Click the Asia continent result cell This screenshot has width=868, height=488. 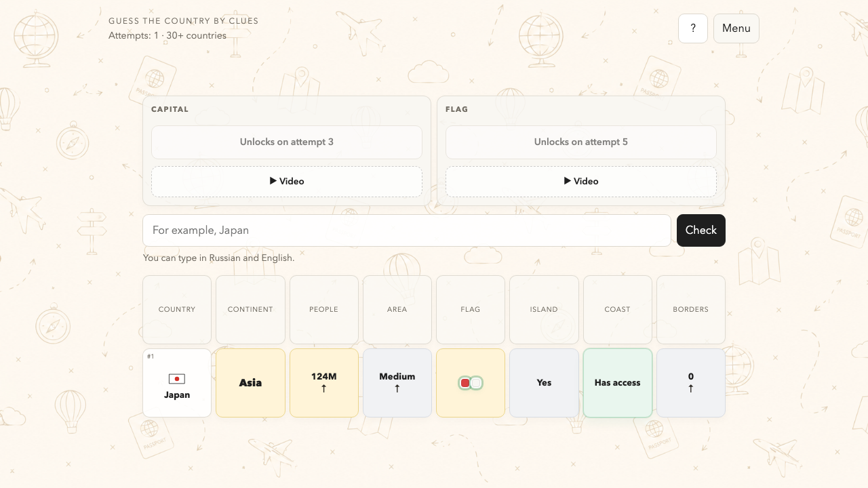(250, 383)
